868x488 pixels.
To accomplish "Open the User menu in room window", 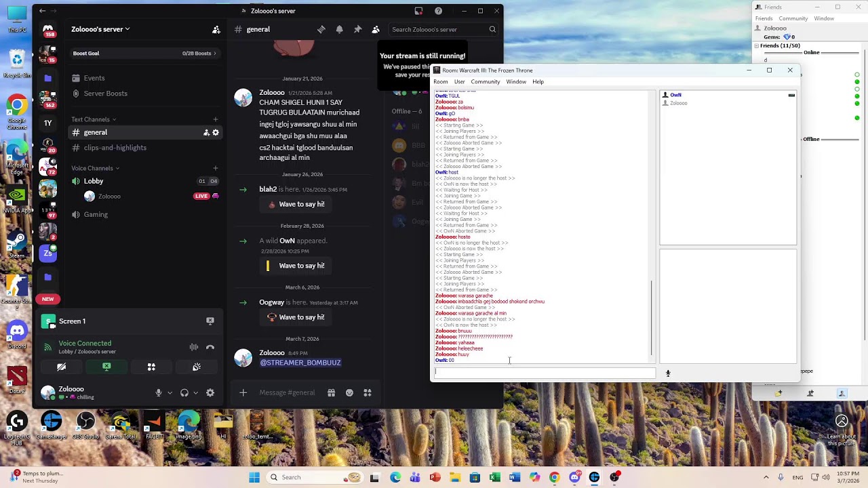I will click(459, 82).
